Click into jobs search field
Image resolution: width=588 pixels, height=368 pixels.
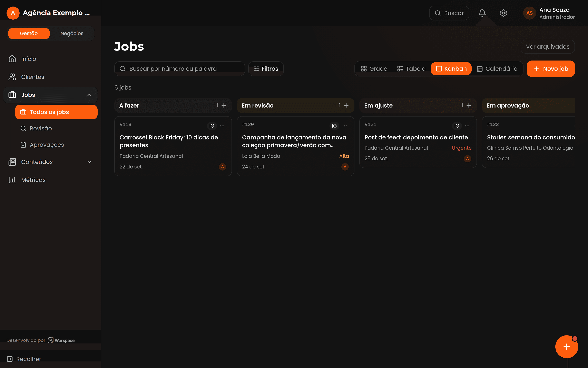[x=179, y=69]
